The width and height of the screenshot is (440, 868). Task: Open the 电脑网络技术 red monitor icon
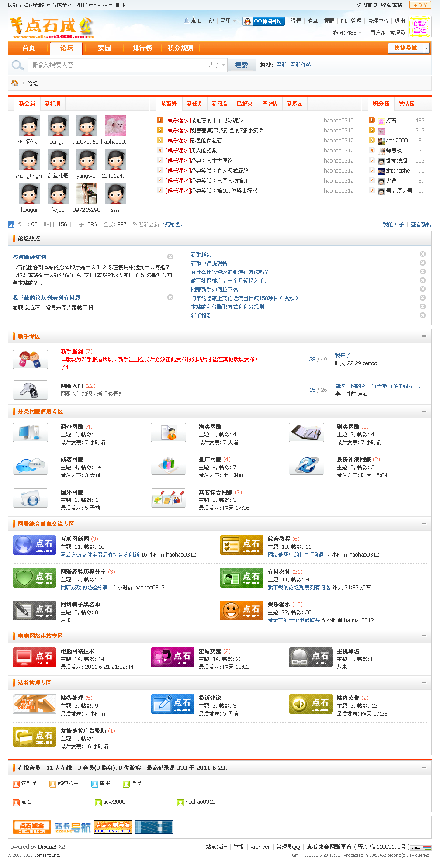pos(35,657)
